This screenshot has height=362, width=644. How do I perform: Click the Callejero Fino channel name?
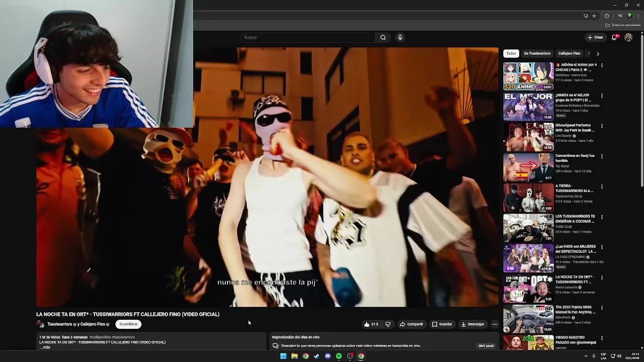click(x=93, y=324)
